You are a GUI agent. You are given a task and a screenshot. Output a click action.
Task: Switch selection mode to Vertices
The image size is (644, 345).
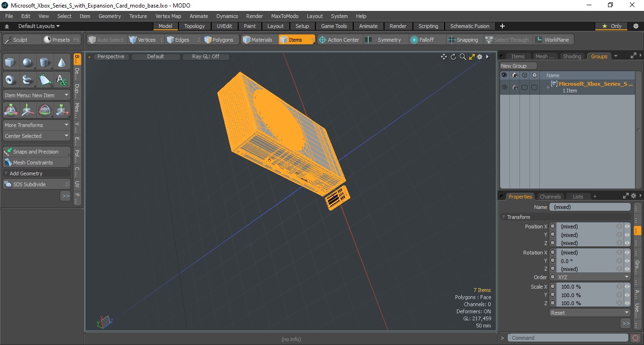(x=145, y=40)
